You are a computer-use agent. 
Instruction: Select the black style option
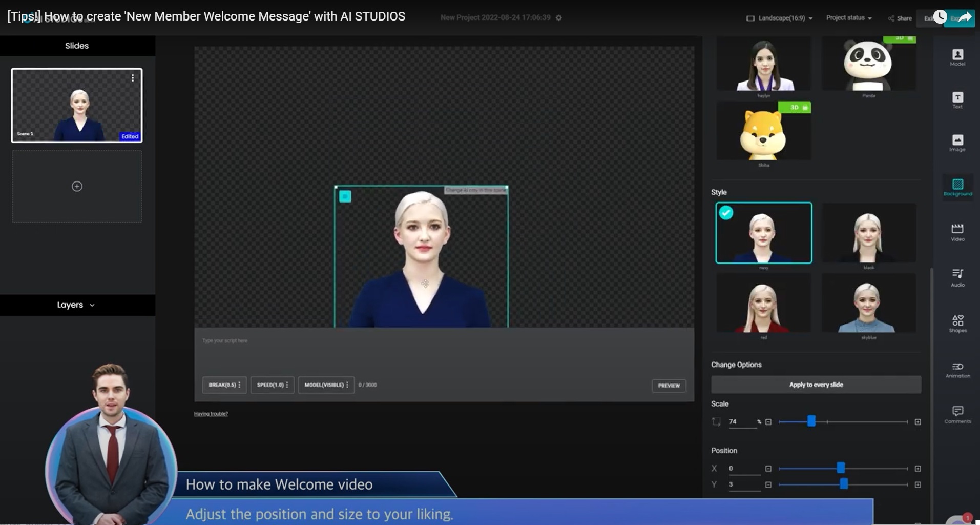click(x=869, y=233)
